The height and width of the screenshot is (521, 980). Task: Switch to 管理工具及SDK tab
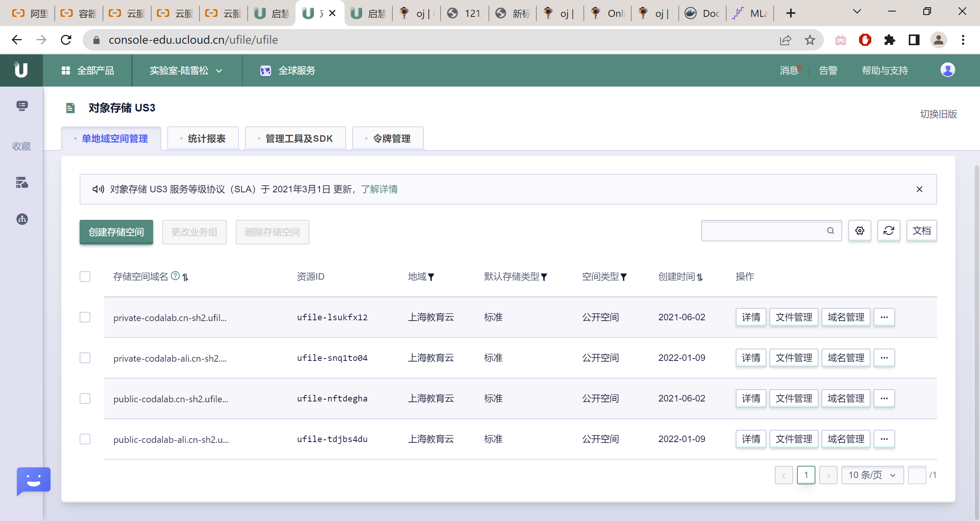tap(296, 138)
